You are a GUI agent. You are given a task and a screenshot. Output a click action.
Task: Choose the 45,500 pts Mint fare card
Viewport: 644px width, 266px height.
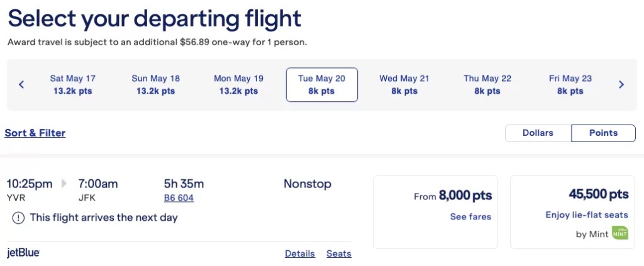coord(572,212)
